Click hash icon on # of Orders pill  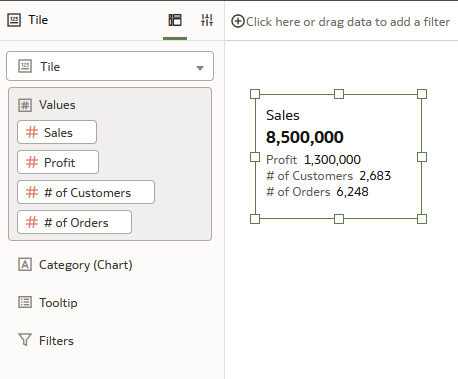(32, 222)
